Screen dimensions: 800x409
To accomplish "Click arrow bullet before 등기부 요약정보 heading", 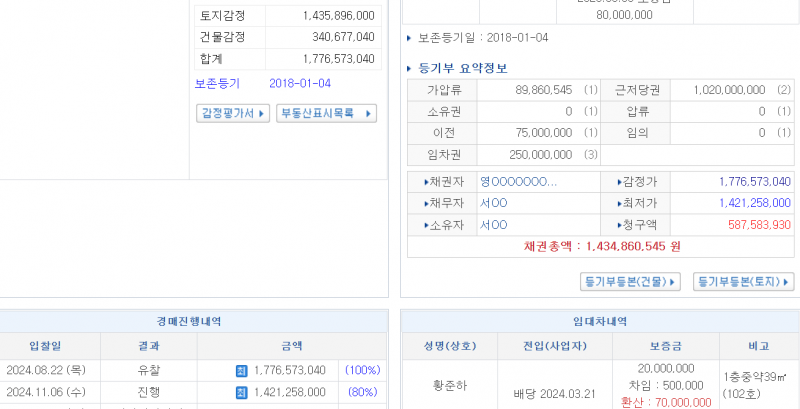I will click(410, 69).
